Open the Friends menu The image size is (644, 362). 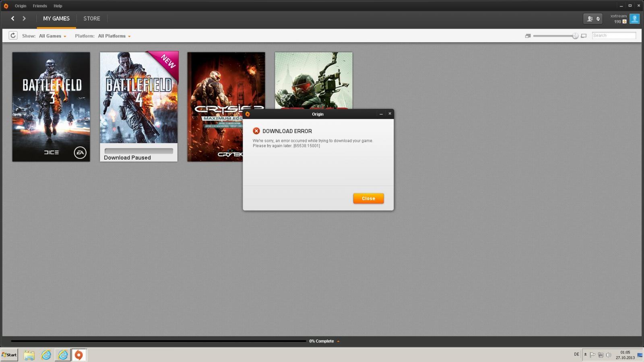coord(40,6)
